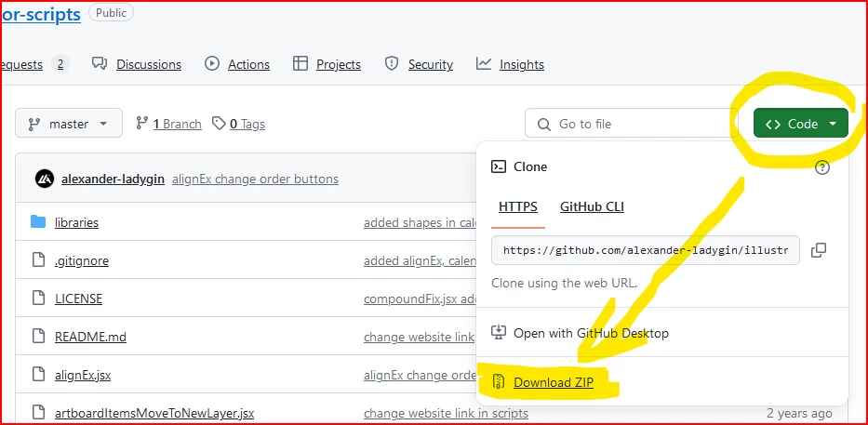Focus the Go to file search box
868x425 pixels.
631,124
